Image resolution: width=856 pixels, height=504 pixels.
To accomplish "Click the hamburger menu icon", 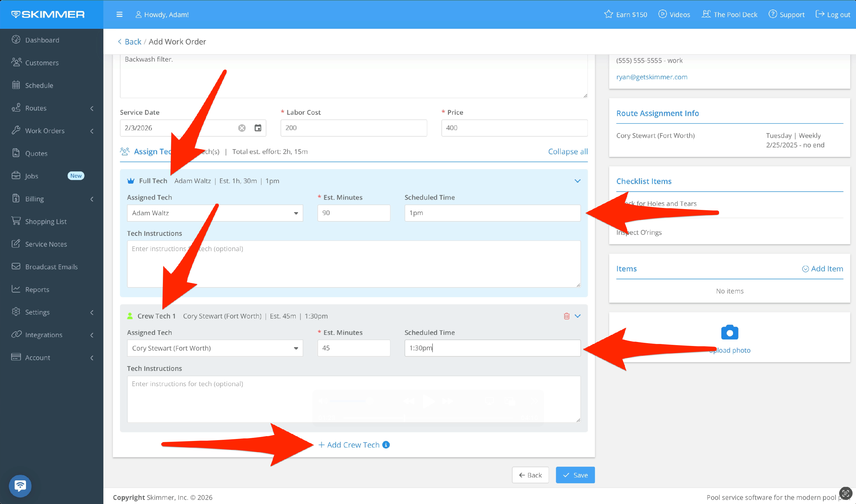I will (x=119, y=15).
